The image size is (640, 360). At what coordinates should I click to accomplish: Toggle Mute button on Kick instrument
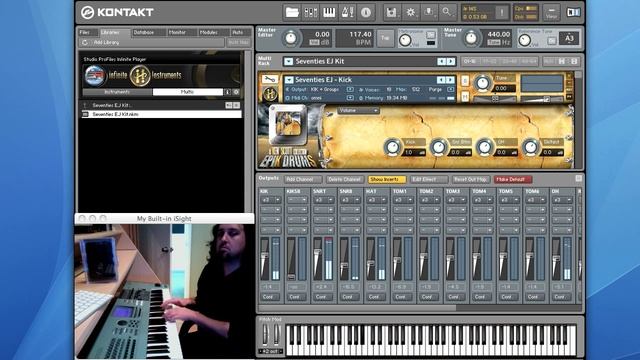tap(465, 97)
